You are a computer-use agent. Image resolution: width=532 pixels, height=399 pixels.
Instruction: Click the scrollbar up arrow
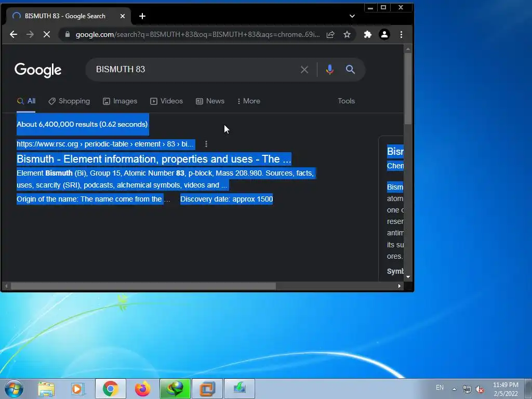pos(408,49)
